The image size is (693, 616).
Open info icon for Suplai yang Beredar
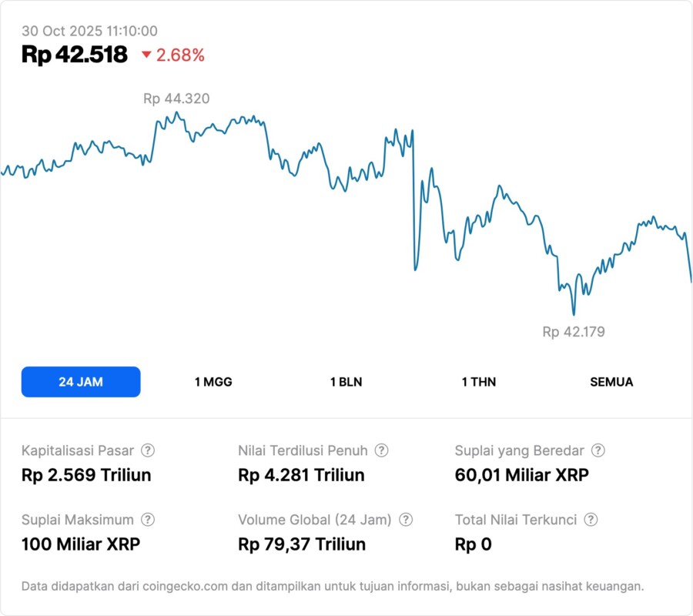click(x=598, y=450)
